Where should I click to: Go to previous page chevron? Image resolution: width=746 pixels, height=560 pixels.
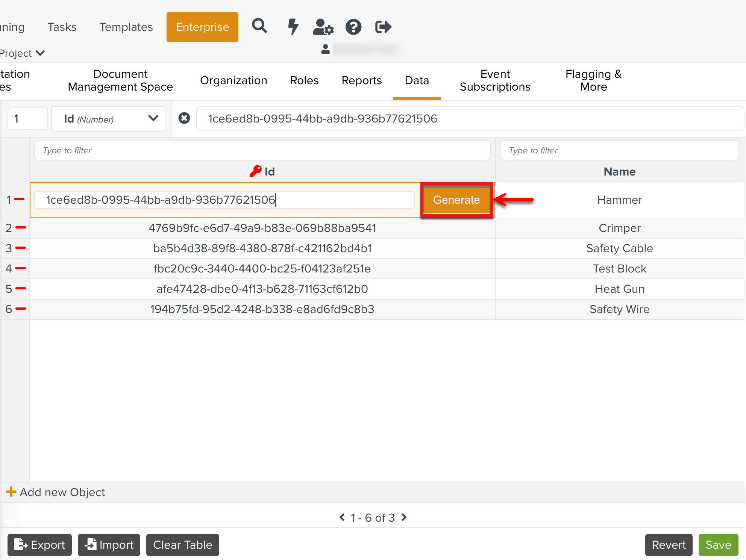pos(342,518)
